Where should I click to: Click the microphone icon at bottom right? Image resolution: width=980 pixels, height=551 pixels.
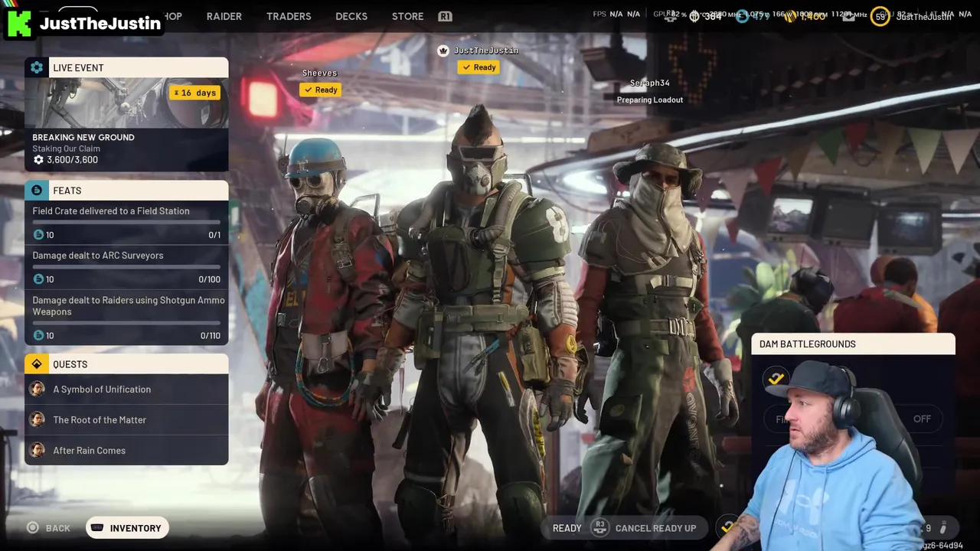pyautogui.click(x=943, y=527)
